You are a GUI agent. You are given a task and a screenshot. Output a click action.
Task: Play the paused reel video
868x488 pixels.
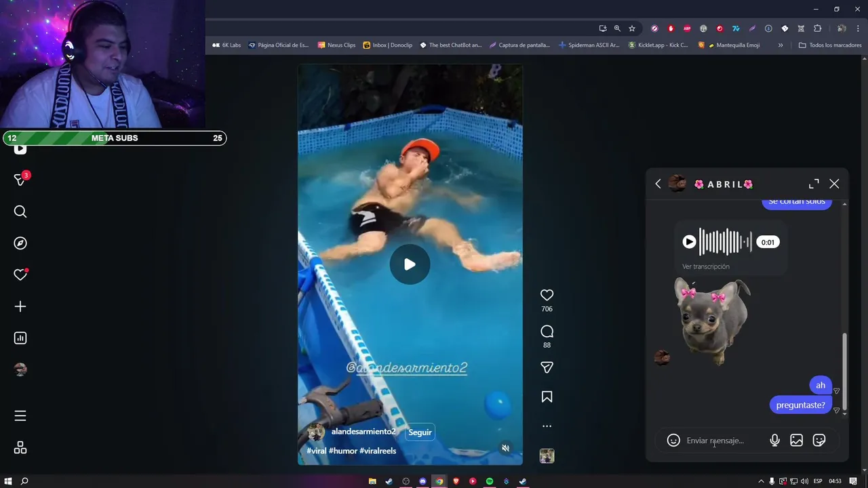(x=410, y=264)
